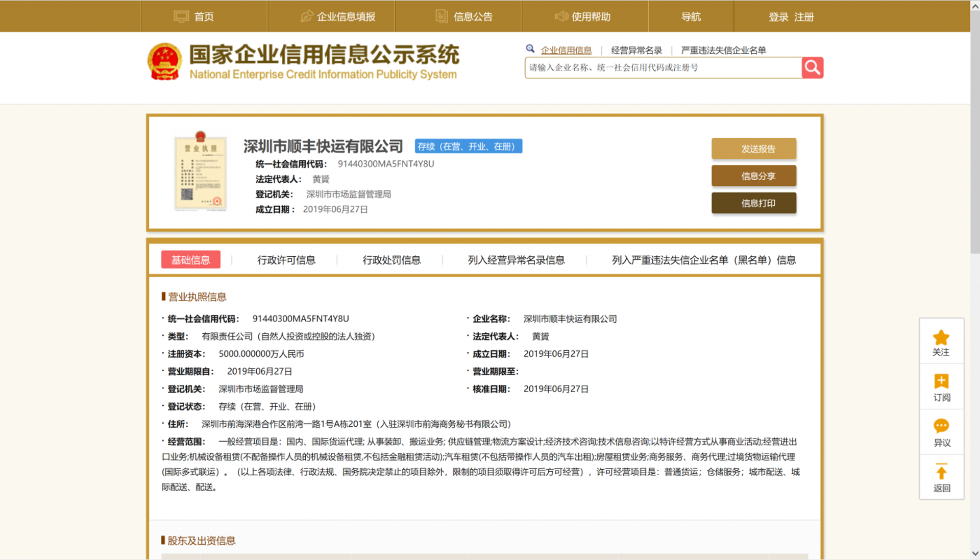Click the 营业执照信息 section heading
The width and height of the screenshot is (980, 560).
click(197, 297)
